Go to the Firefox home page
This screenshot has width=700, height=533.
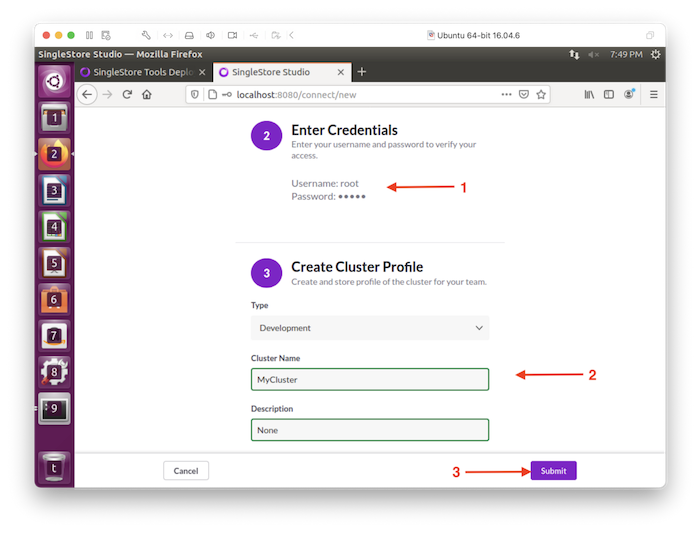point(147,95)
